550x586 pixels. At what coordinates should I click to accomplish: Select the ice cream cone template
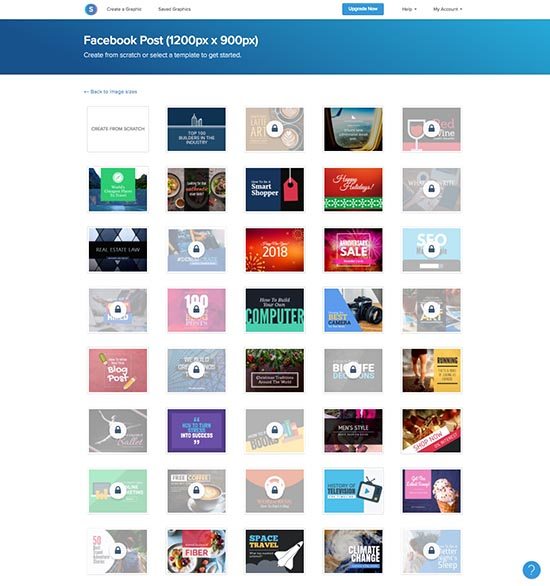click(x=431, y=491)
